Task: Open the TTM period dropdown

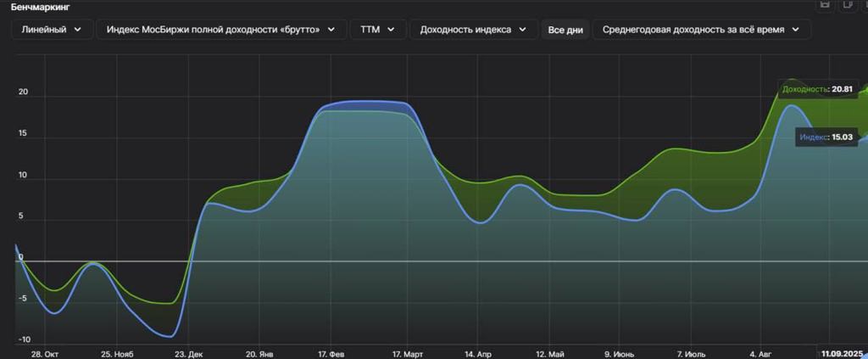Action: (377, 30)
